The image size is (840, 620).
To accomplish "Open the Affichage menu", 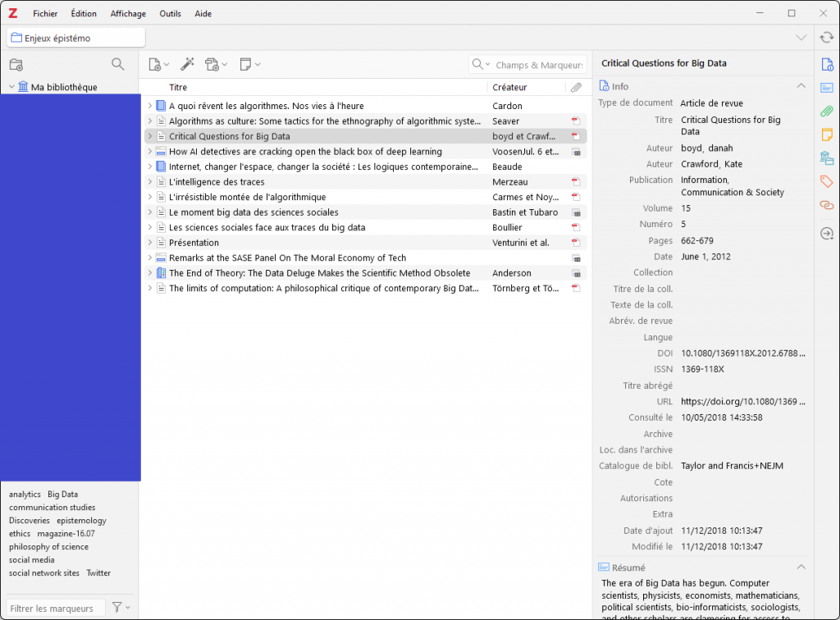I will (128, 13).
